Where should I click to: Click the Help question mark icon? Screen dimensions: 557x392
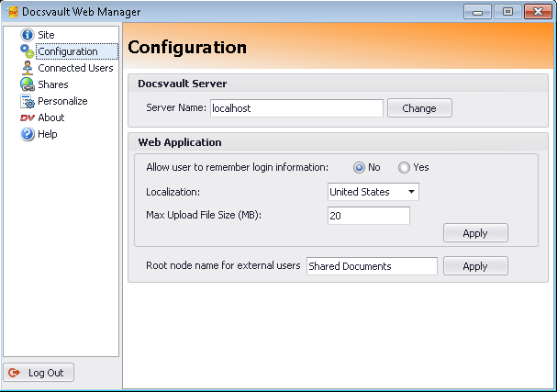point(28,134)
